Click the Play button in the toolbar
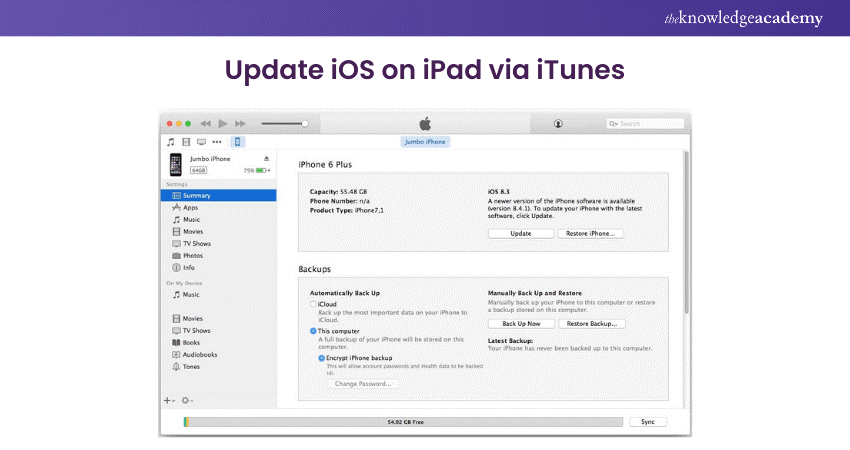850x450 pixels. click(x=223, y=123)
